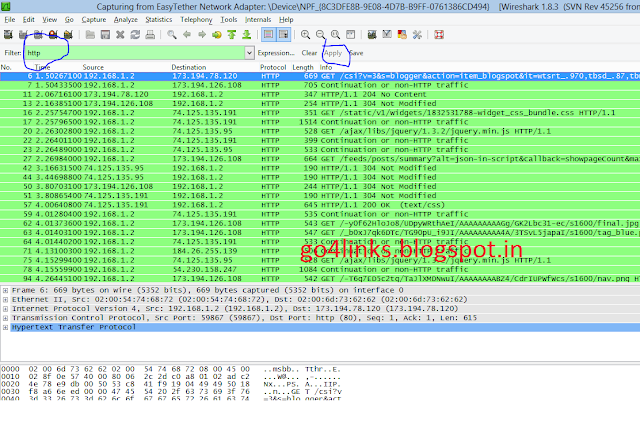Go to packet number icon
This screenshot has width=640, height=432.
point(217,35)
